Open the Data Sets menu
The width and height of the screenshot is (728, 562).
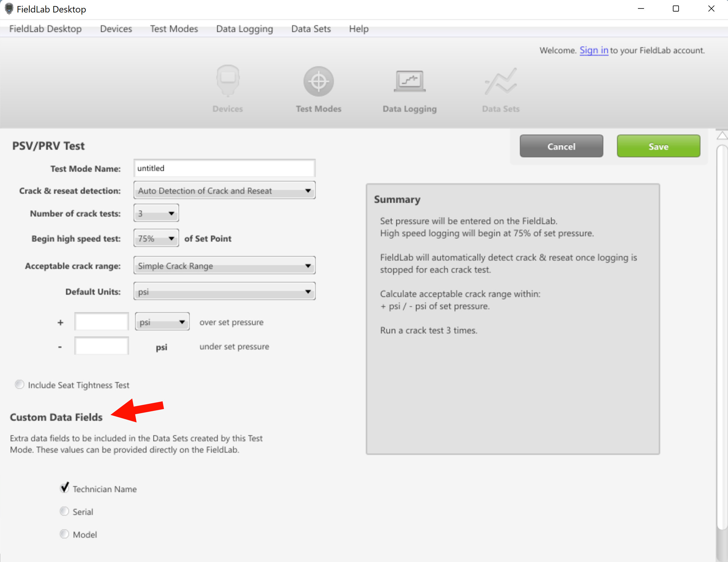[x=311, y=29]
